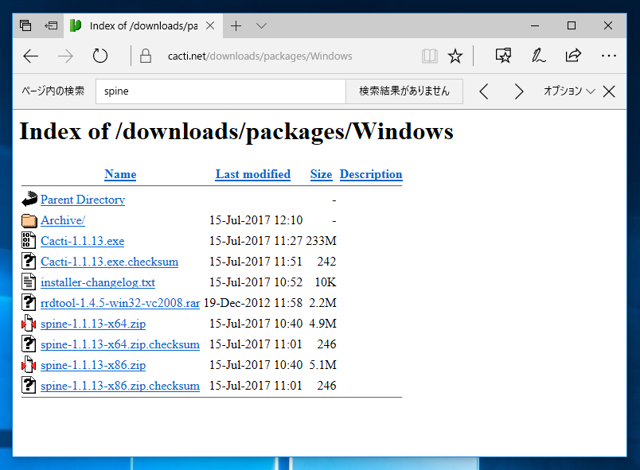Open Cacti-1.1.13.exe.checksum link
The image size is (640, 470).
(x=109, y=262)
